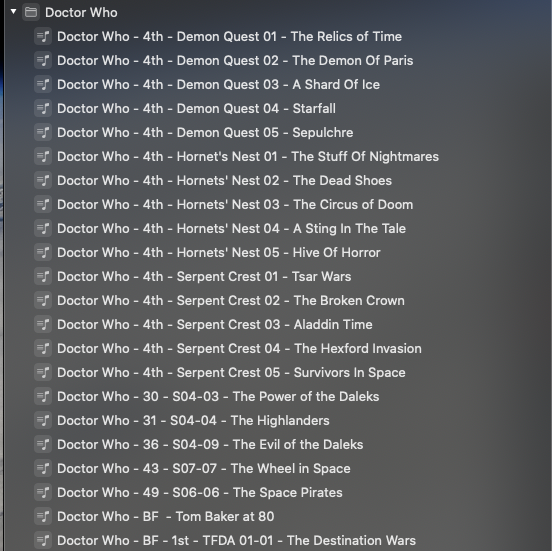Screen dimensions: 552x551
Task: Open playlist Demon Quest 01 - The Relics of Time
Action: click(229, 37)
